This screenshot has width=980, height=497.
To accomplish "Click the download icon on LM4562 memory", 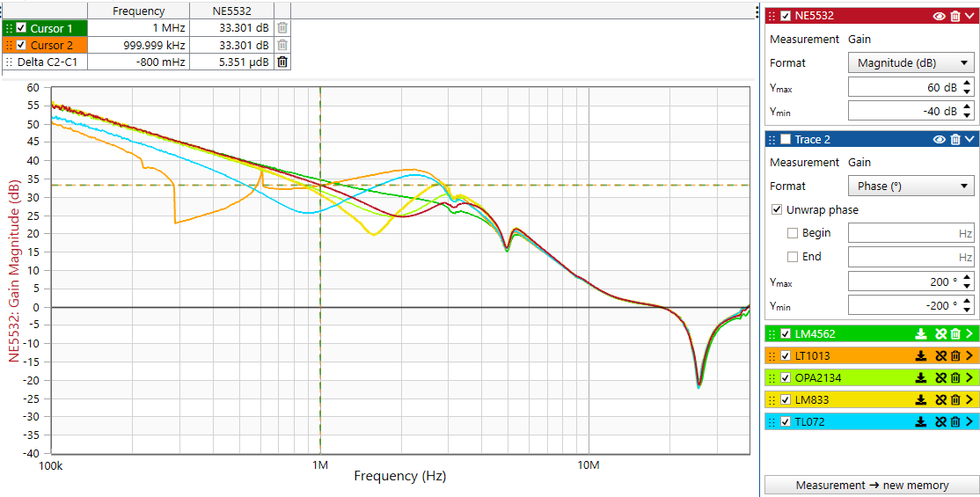I will pos(921,334).
